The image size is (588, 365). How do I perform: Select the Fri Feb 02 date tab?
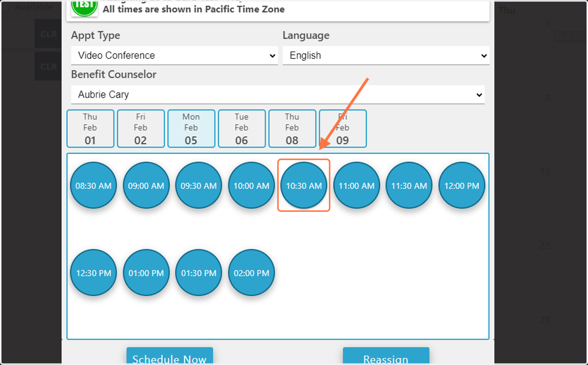click(141, 129)
